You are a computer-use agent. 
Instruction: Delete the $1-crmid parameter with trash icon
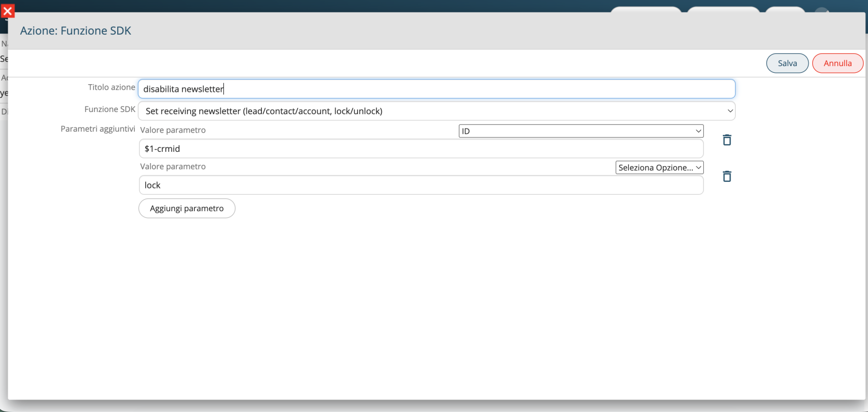[727, 140]
